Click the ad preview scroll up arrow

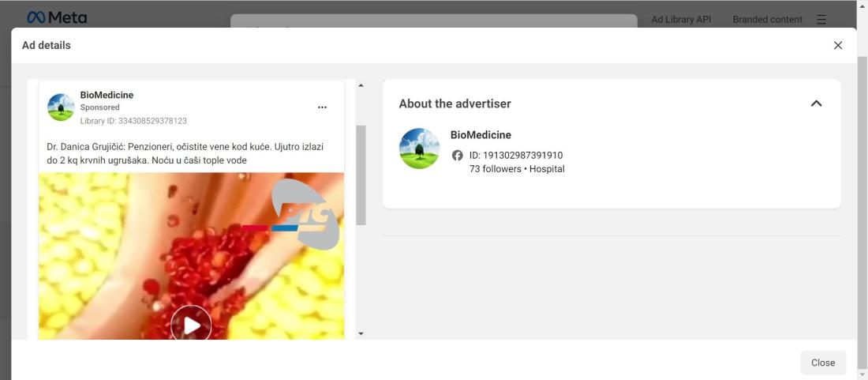tap(361, 85)
